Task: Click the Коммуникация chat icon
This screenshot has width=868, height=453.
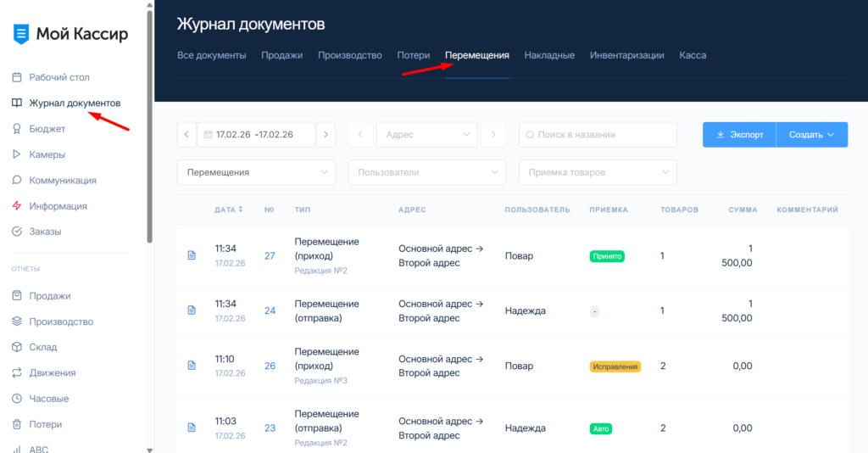Action: [16, 181]
